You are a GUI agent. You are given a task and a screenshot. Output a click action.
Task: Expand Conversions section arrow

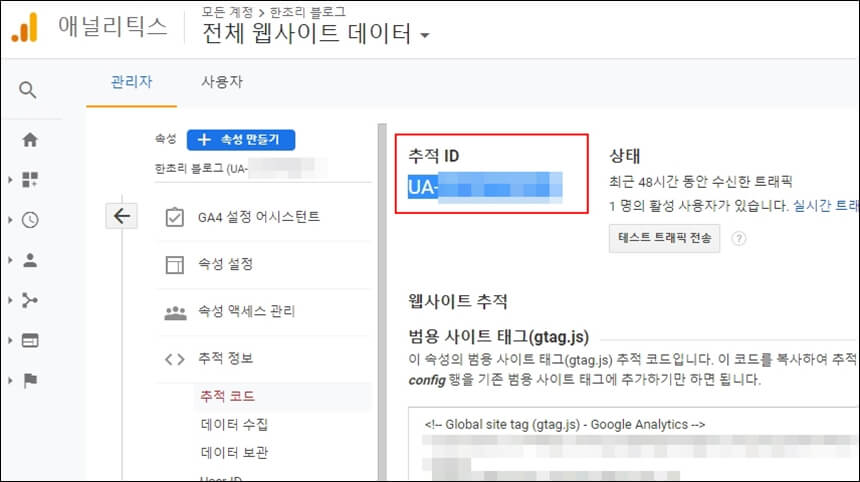[10, 380]
